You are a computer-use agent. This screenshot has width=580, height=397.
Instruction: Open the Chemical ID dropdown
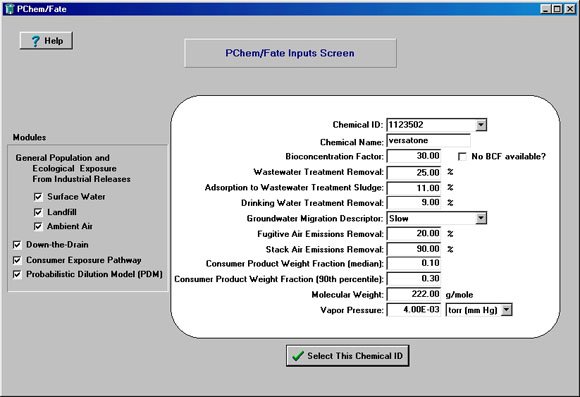pyautogui.click(x=480, y=125)
